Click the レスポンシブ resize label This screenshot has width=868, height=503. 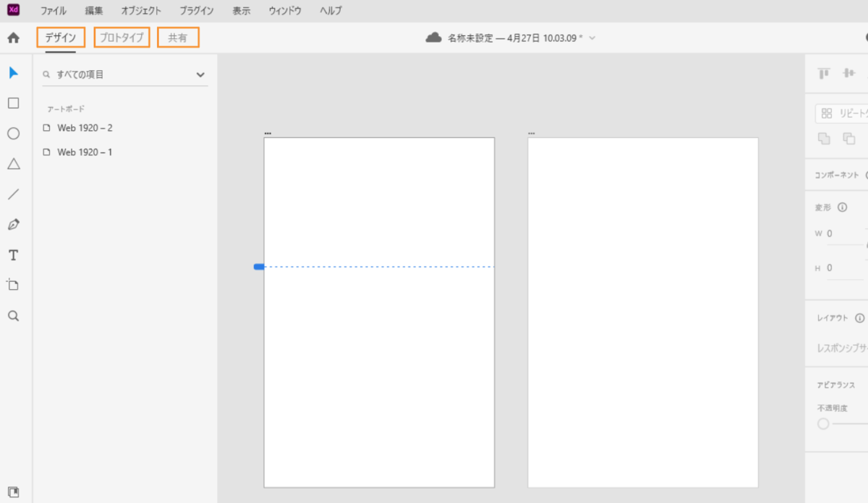click(842, 348)
